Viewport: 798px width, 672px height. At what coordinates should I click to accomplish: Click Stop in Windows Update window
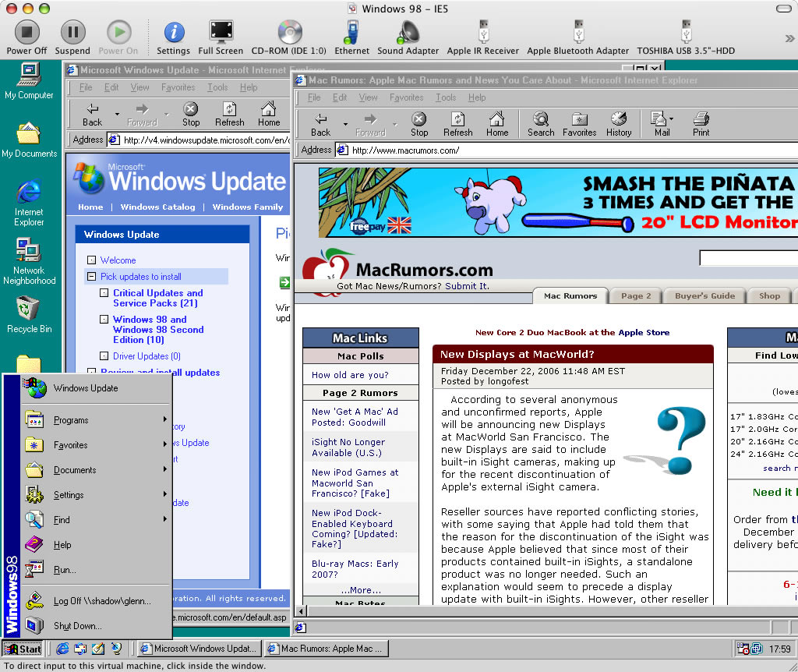click(191, 115)
